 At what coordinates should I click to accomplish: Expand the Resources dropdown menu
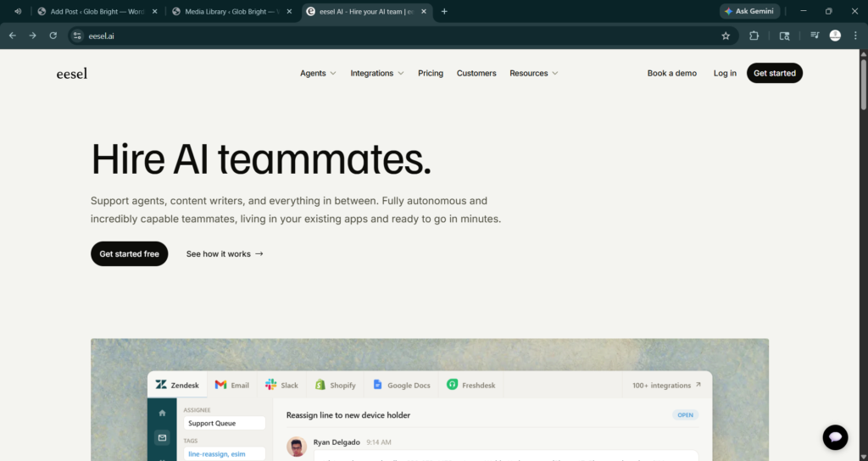[x=533, y=74]
